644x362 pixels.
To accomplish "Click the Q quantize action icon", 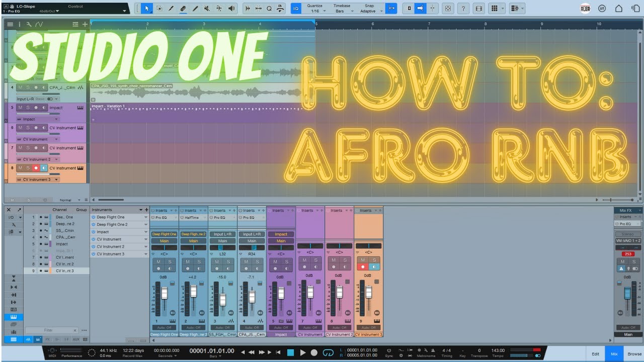I will (269, 9).
